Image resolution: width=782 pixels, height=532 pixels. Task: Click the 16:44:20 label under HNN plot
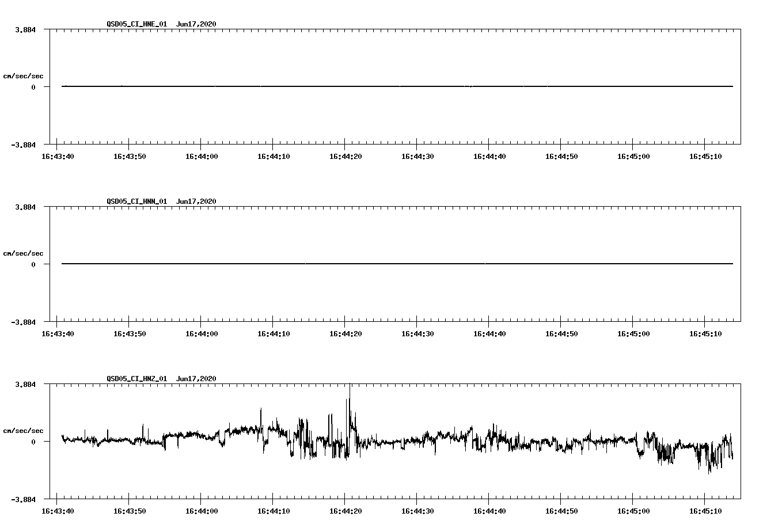pos(345,334)
